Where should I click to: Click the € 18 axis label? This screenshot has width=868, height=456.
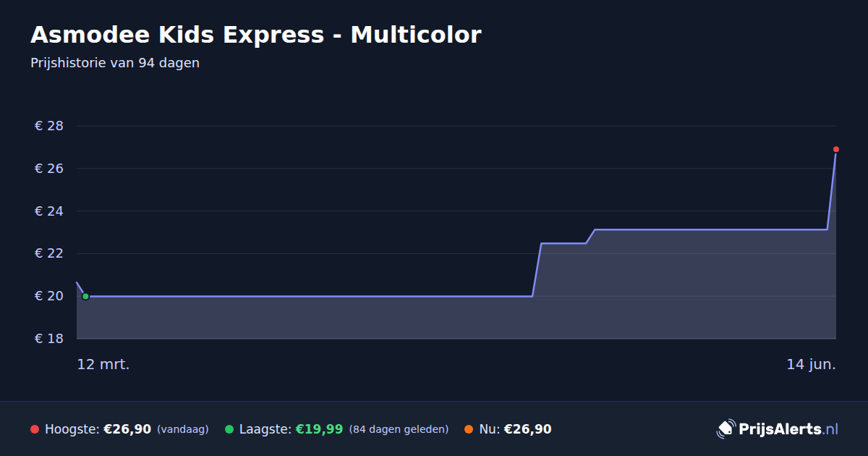(49, 339)
